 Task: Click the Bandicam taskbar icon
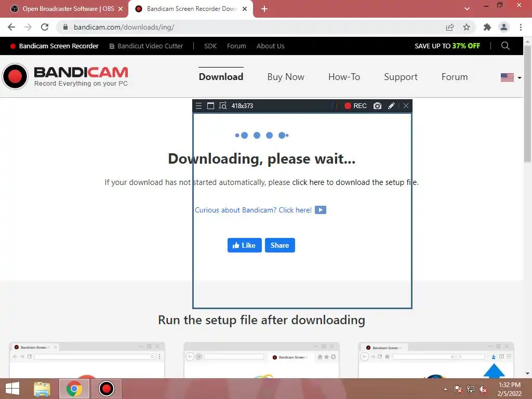click(x=106, y=389)
